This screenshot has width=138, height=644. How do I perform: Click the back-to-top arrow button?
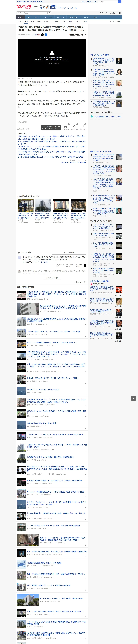[x=133, y=398]
